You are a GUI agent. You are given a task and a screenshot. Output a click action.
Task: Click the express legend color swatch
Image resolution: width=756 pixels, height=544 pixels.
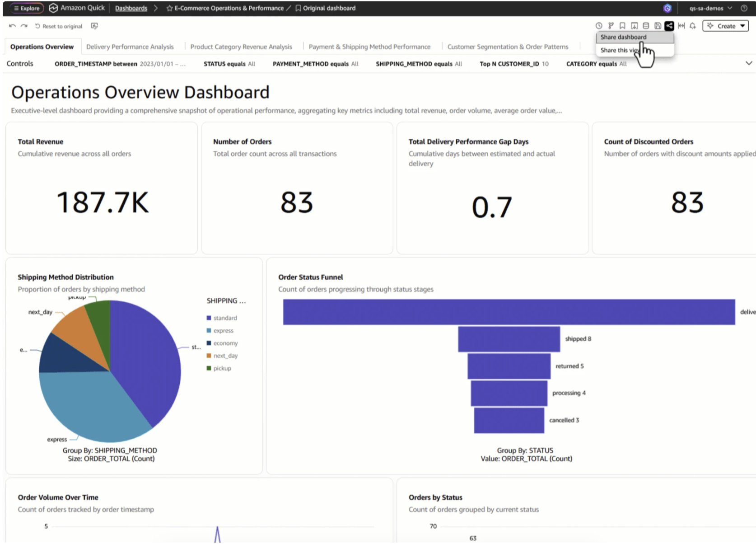click(209, 331)
